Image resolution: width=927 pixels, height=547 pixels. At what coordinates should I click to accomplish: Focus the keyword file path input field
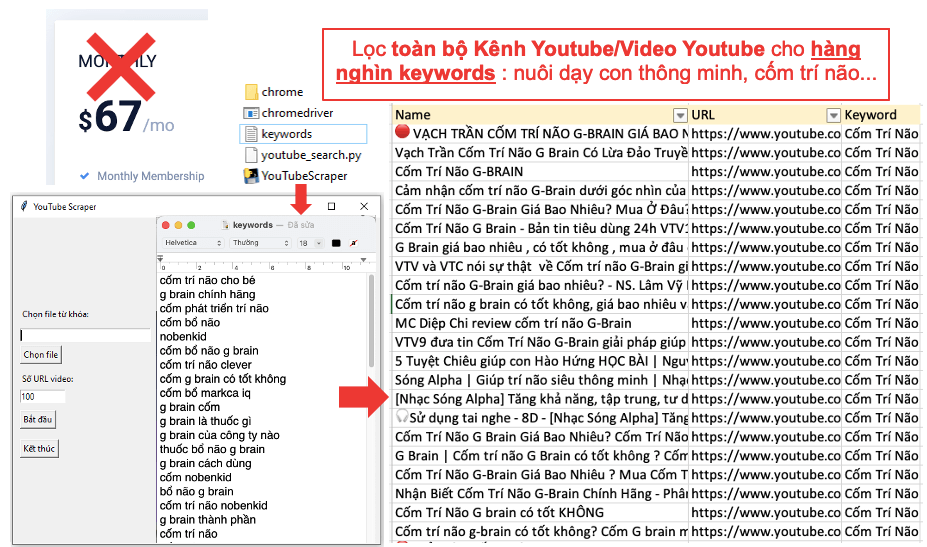(x=86, y=335)
